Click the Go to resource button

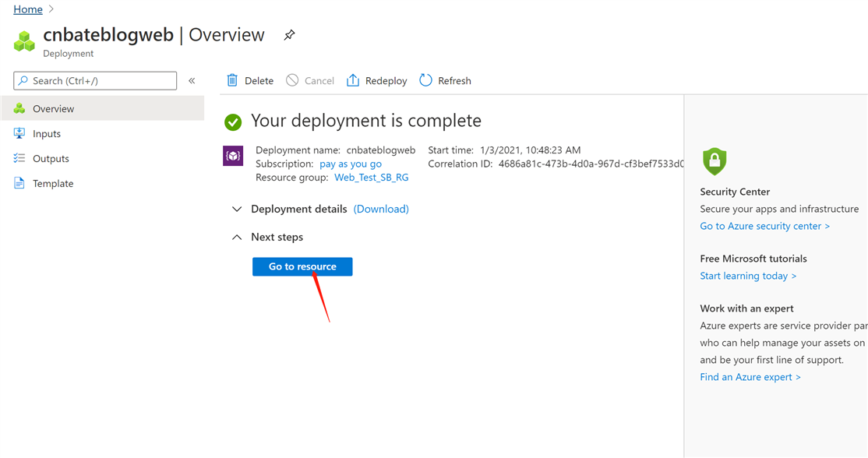(302, 266)
